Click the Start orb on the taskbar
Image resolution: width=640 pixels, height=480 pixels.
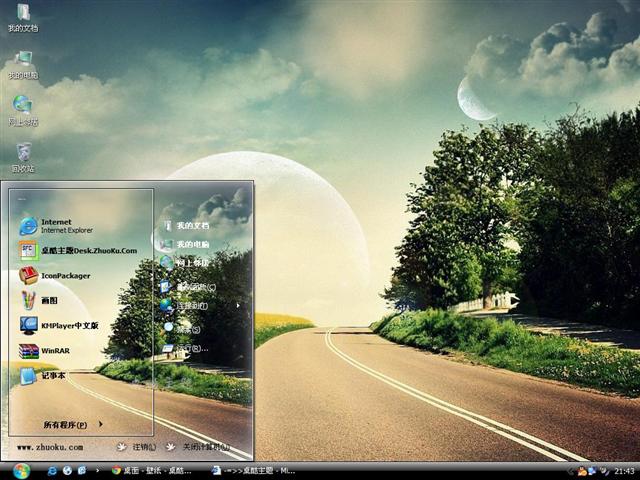click(x=21, y=470)
